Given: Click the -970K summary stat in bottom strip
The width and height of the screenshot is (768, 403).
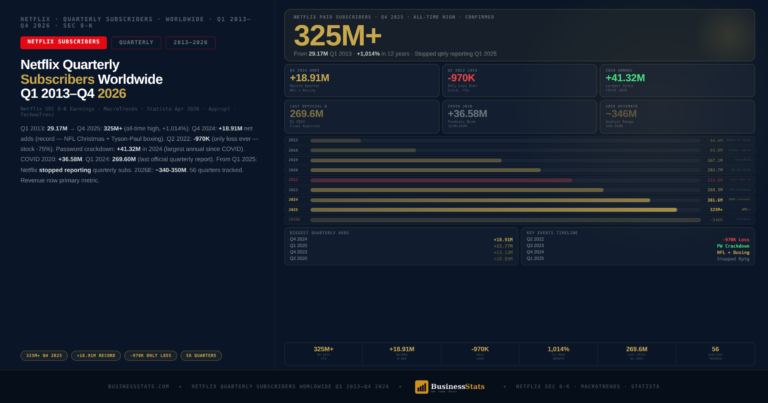Looking at the screenshot, I should pyautogui.click(x=480, y=349).
